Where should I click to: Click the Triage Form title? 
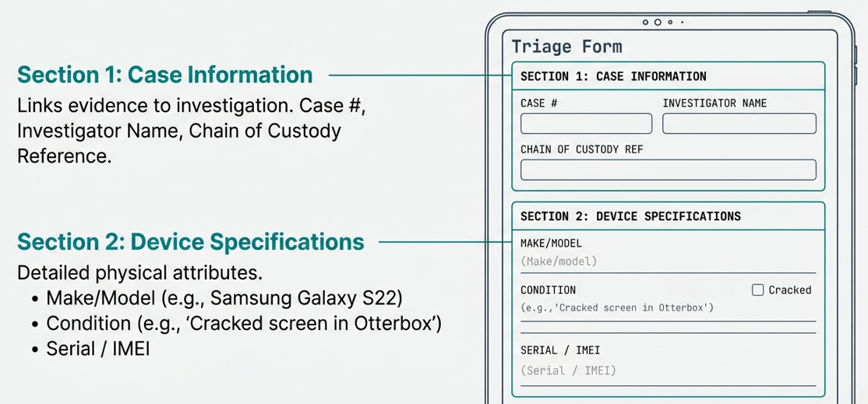(x=566, y=46)
